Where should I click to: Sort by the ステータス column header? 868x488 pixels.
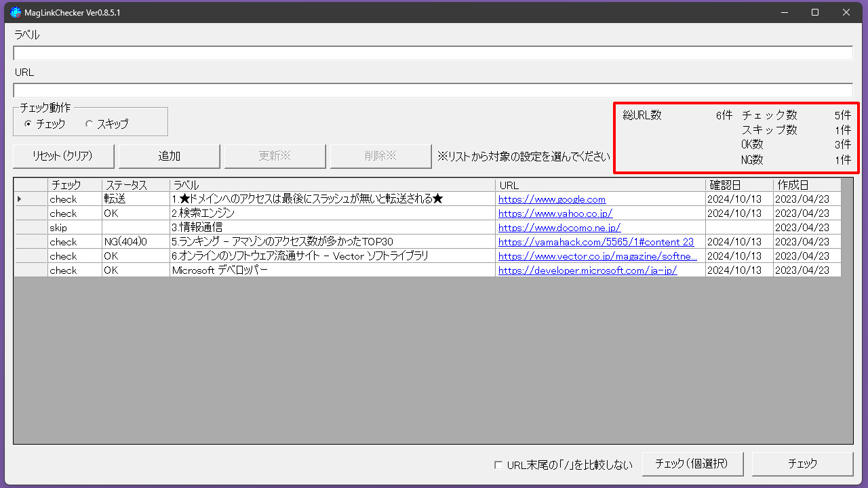[x=136, y=185]
